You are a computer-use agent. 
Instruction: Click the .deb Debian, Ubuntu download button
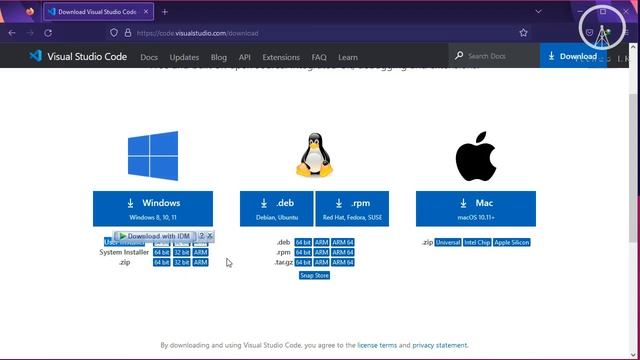tap(277, 209)
